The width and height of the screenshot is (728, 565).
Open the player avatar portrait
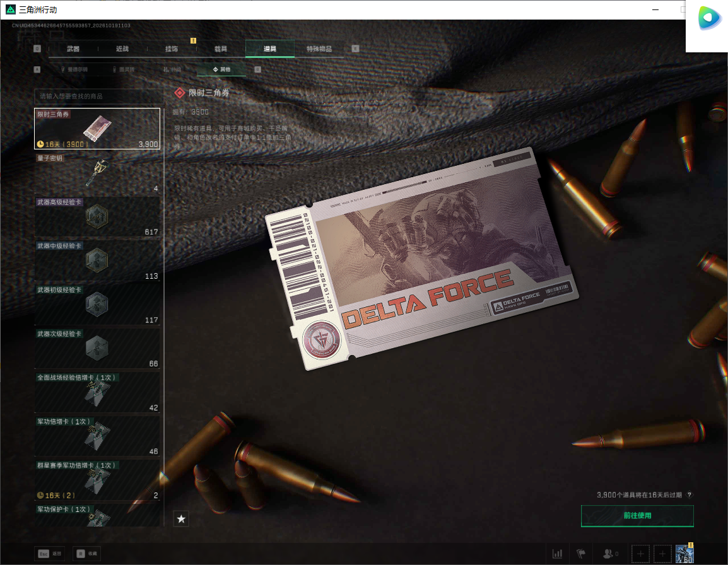pos(684,554)
